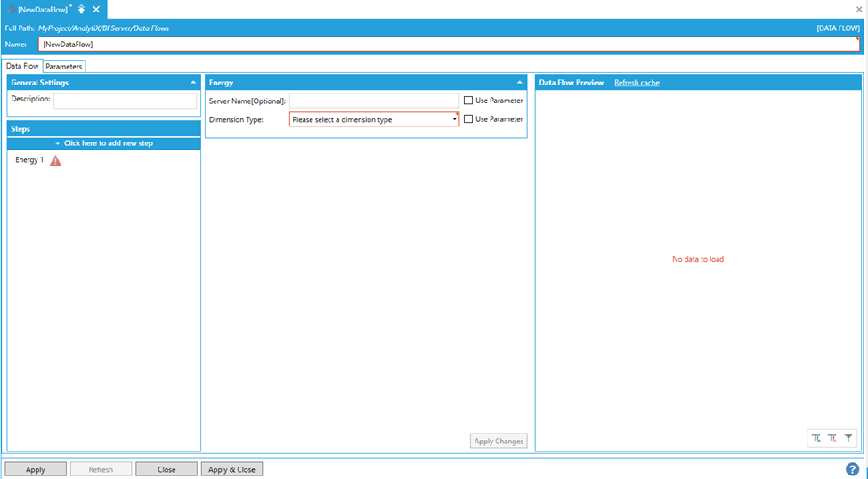Click the Refresh cache link
This screenshot has height=479, width=868.
tap(637, 83)
